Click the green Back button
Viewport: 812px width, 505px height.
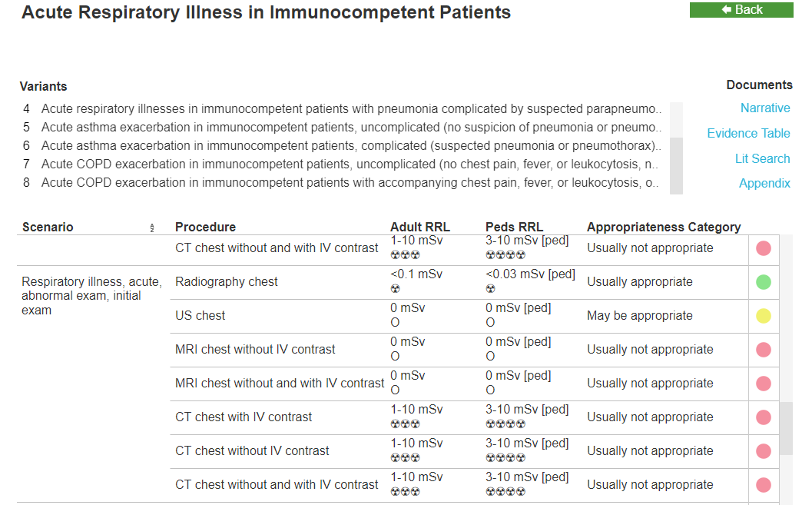741,10
